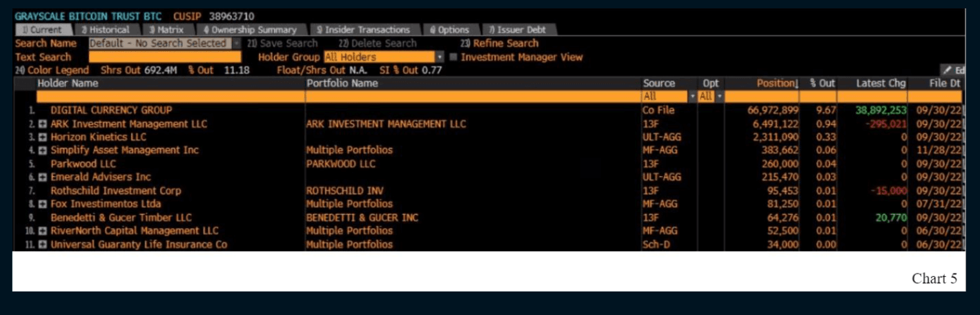The height and width of the screenshot is (315, 980).
Task: Click position value 2,311,090
Action: 776,137
